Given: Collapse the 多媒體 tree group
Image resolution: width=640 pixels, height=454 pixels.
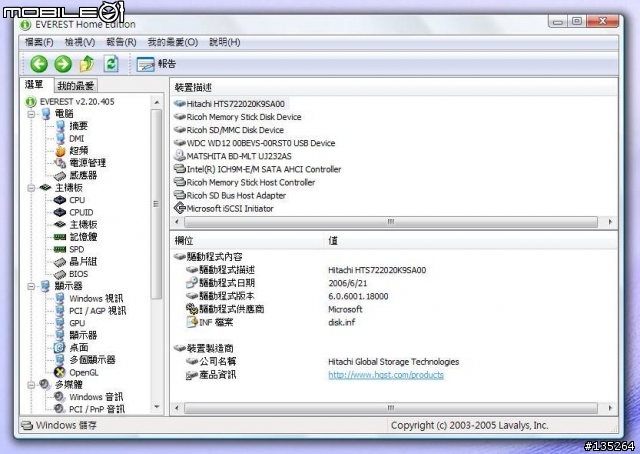Looking at the screenshot, I should [x=31, y=385].
